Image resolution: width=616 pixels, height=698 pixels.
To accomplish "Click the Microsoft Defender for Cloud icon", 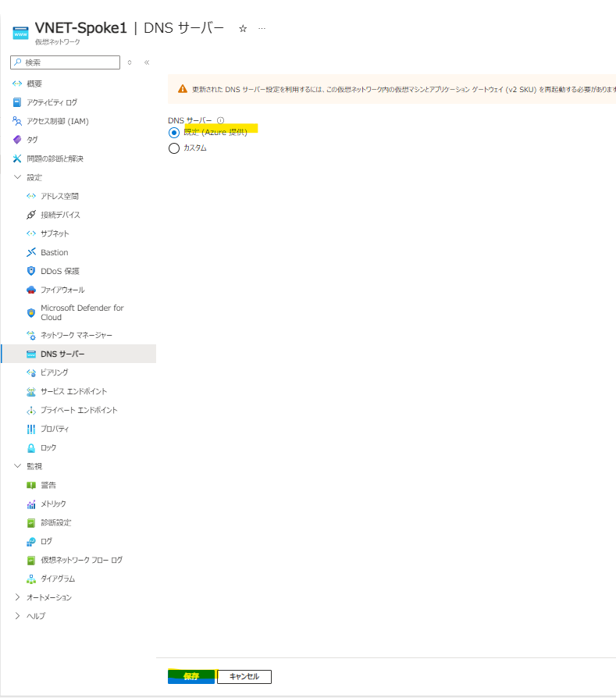I will point(31,313).
